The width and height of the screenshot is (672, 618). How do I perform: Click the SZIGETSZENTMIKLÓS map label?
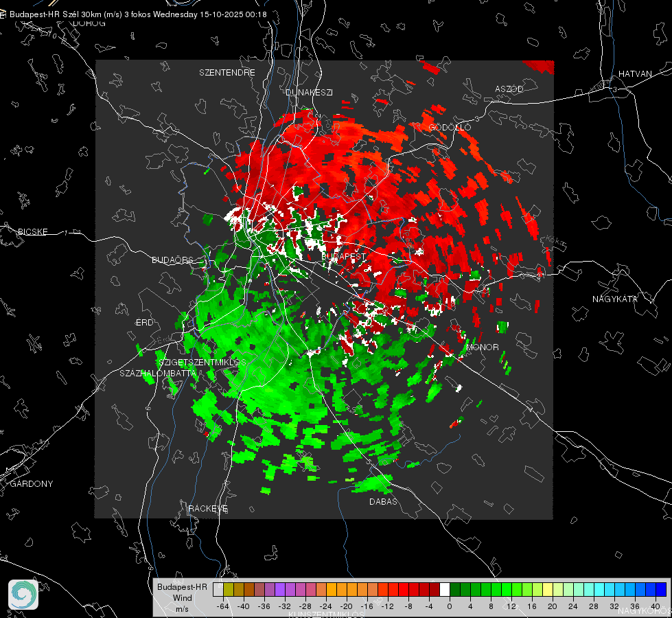202,362
